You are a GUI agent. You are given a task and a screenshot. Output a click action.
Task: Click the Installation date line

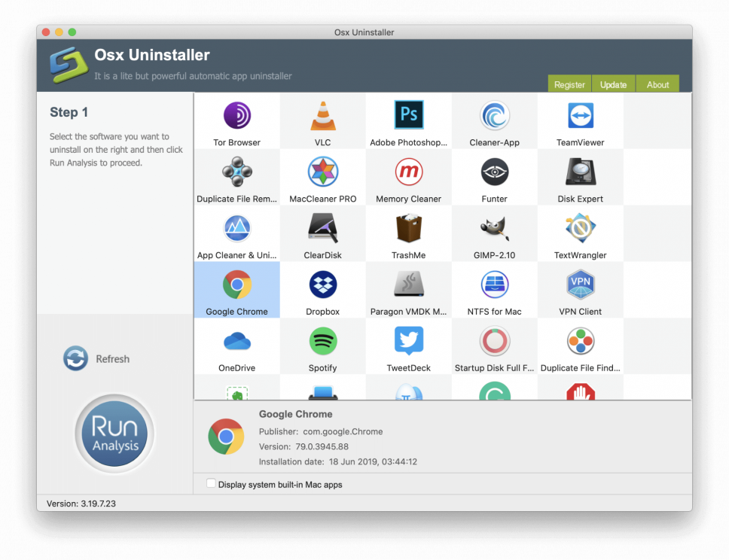click(x=338, y=461)
